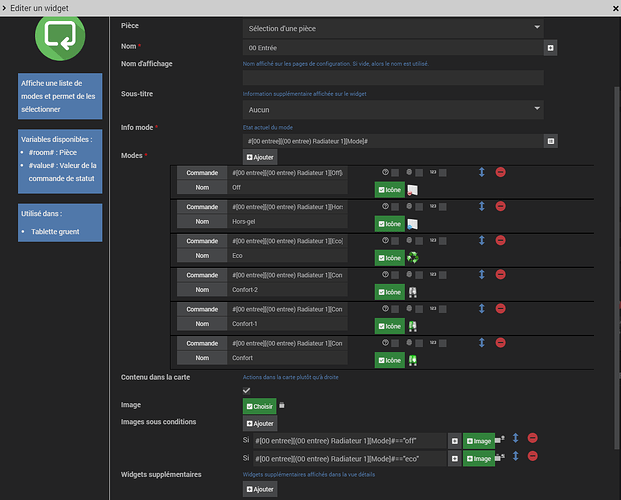Open the Sélection d'une pièce dropdown
The width and height of the screenshot is (621, 500).
(393, 28)
